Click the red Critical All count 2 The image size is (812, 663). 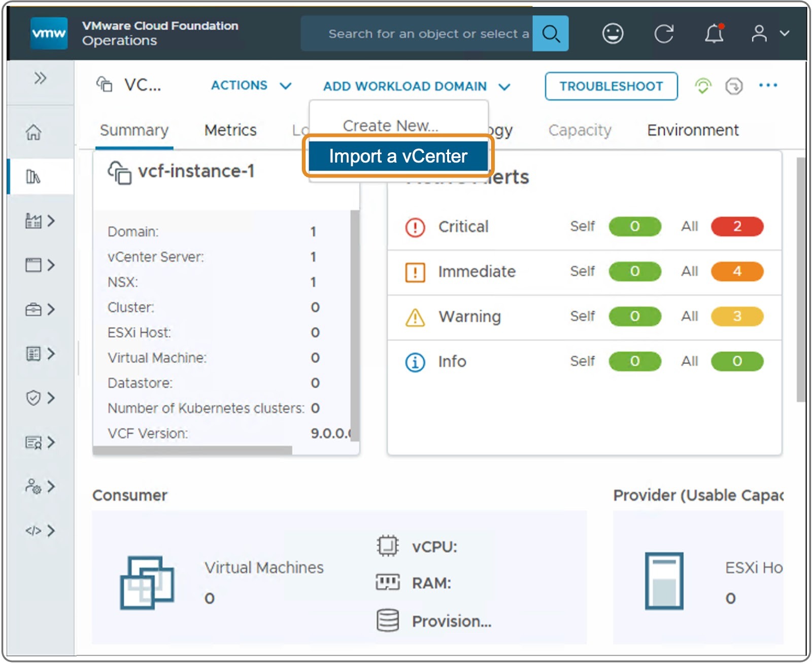click(x=737, y=226)
